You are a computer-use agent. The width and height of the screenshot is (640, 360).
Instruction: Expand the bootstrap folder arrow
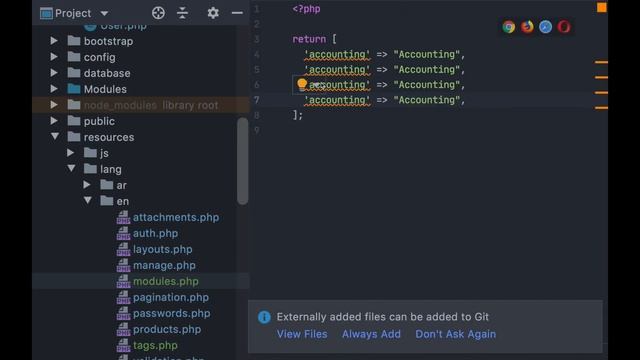tap(54, 41)
